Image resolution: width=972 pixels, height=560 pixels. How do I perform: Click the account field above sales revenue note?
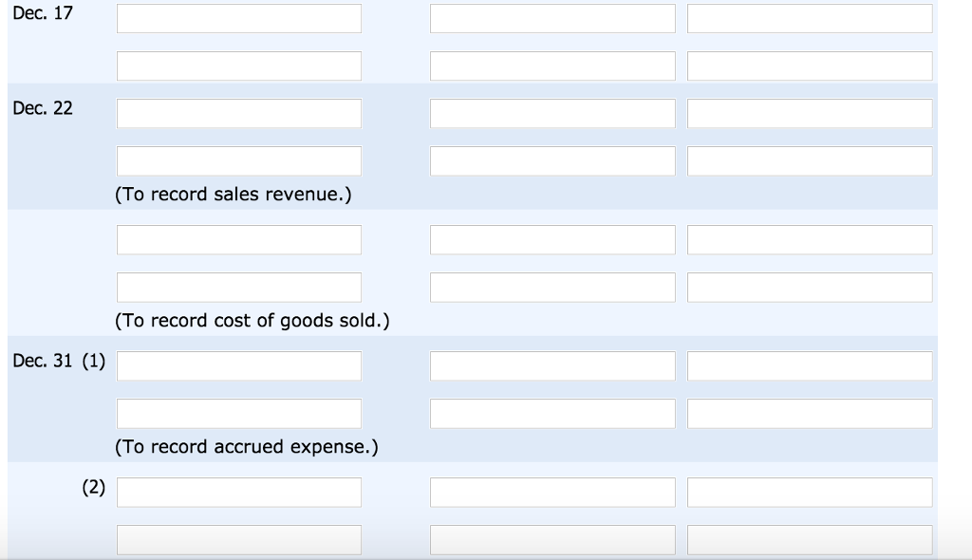click(238, 159)
